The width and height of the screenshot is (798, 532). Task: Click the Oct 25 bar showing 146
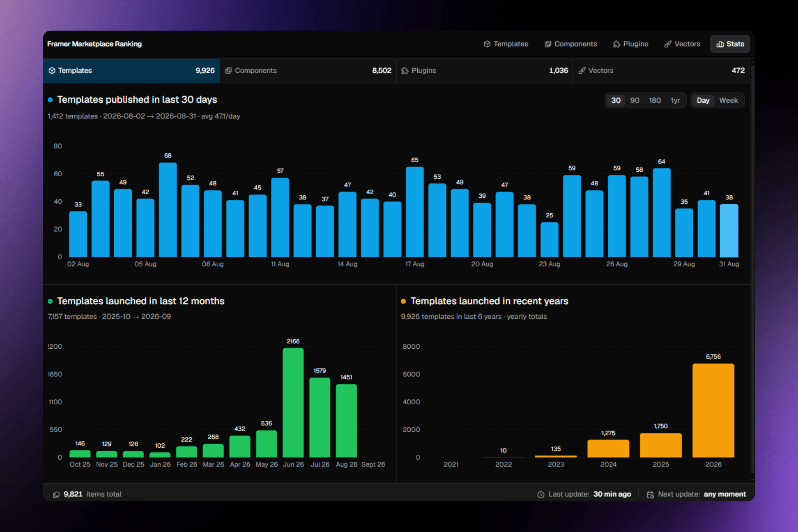pos(80,453)
